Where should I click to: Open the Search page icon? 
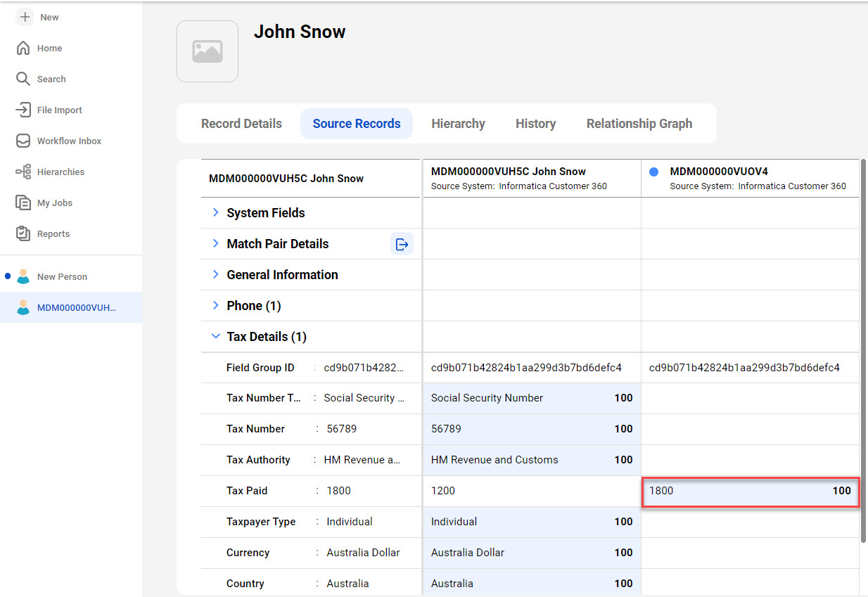click(23, 79)
